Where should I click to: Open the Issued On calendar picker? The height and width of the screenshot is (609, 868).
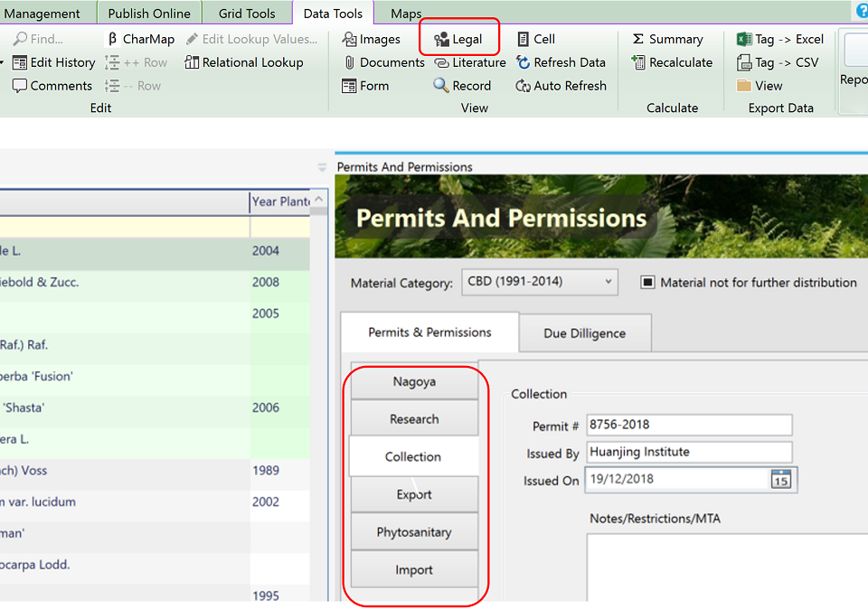point(780,480)
